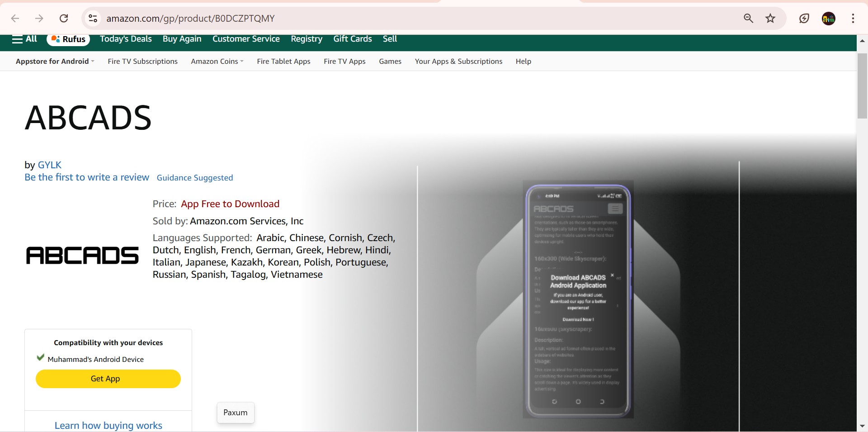Viewport: 868px width, 432px height.
Task: Open the Chrome profile avatar
Action: click(829, 19)
